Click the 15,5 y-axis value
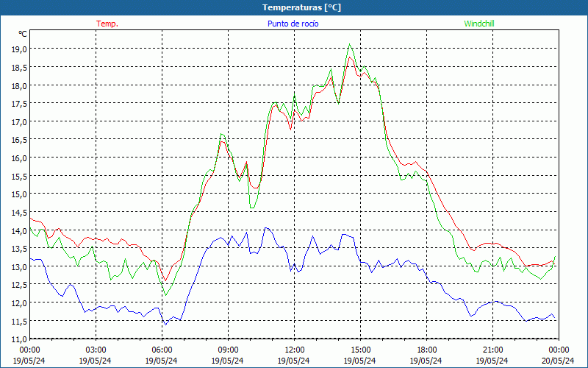Viewport: 588px width, 368px height. click(x=19, y=176)
